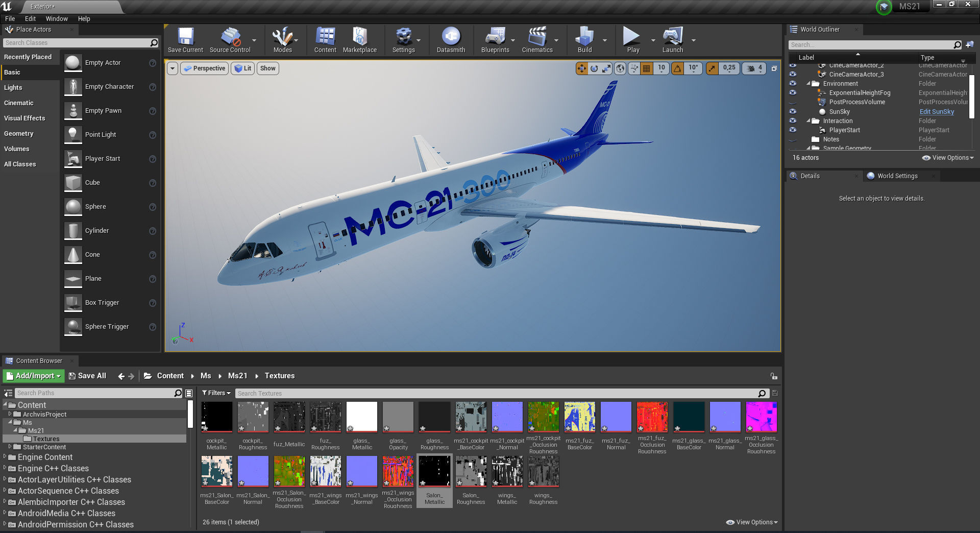Go back in Content Browser history
Image resolution: width=980 pixels, height=533 pixels.
click(x=121, y=376)
